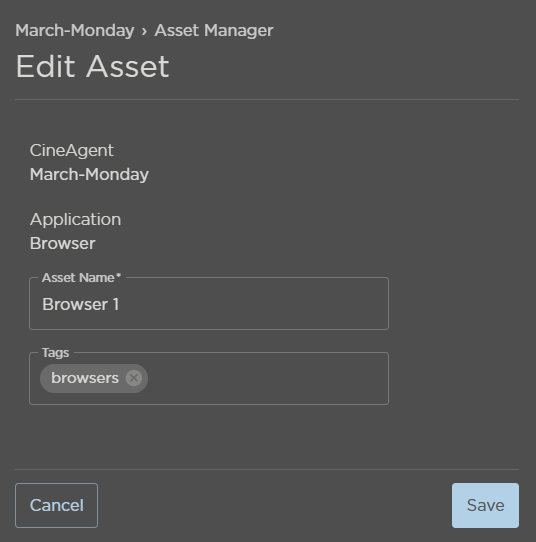Select the browsers tag chip text
Image resolution: width=536 pixels, height=542 pixels.
[85, 378]
